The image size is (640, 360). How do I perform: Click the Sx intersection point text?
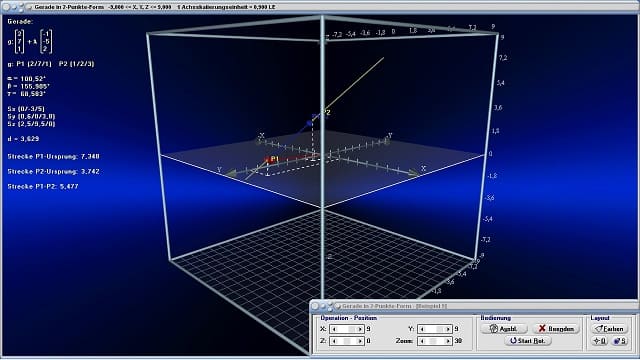tap(26, 109)
